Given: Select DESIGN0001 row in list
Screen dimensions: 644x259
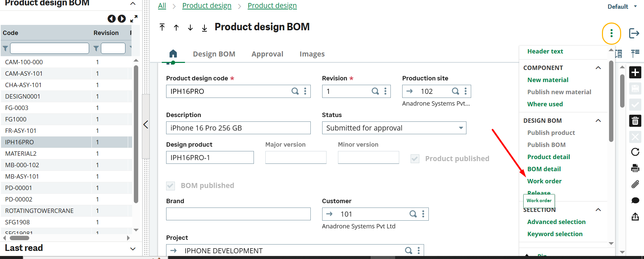Looking at the screenshot, I should (67, 96).
